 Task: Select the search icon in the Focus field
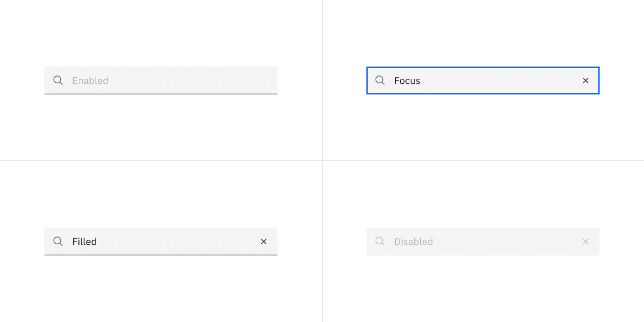coord(380,80)
